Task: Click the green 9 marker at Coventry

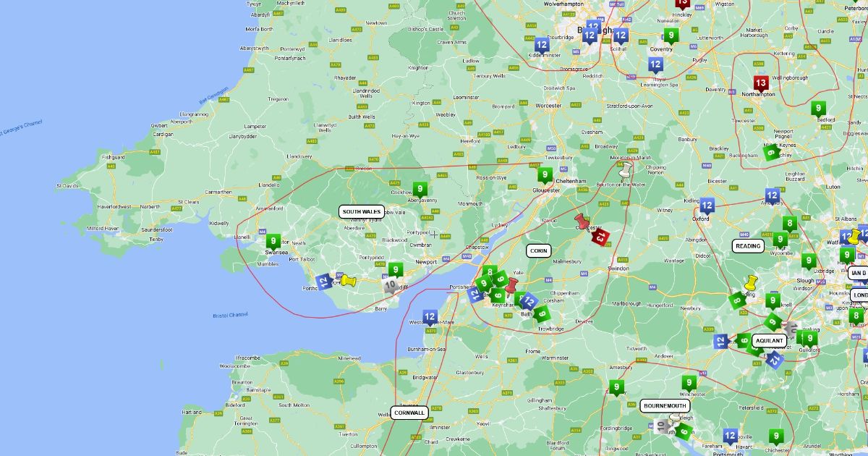Action: tap(671, 35)
